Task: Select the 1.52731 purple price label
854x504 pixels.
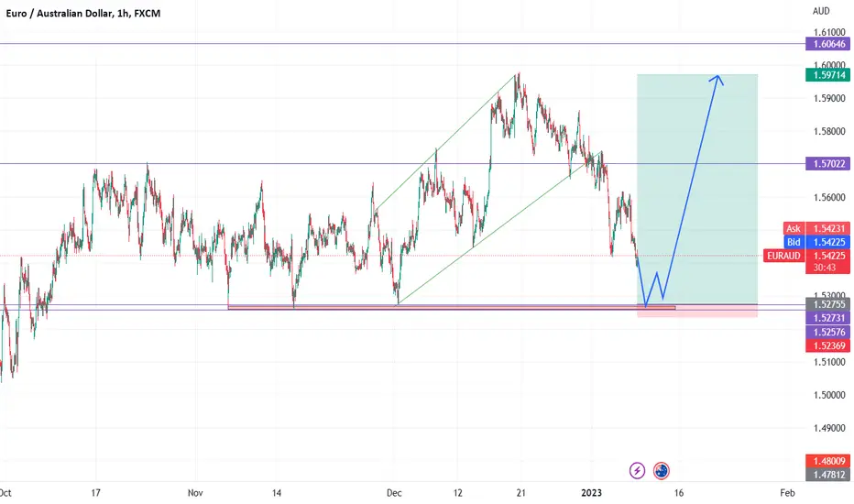Action: (828, 318)
